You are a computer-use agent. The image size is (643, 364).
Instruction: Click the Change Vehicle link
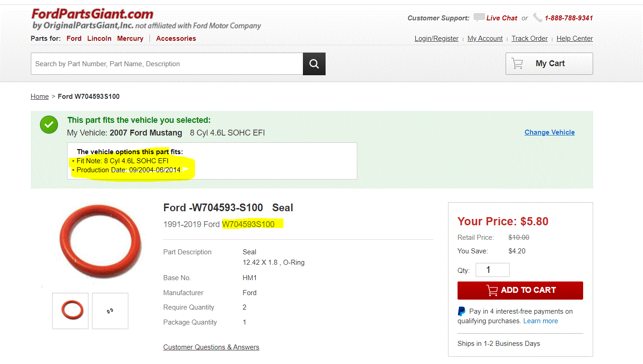pyautogui.click(x=550, y=132)
